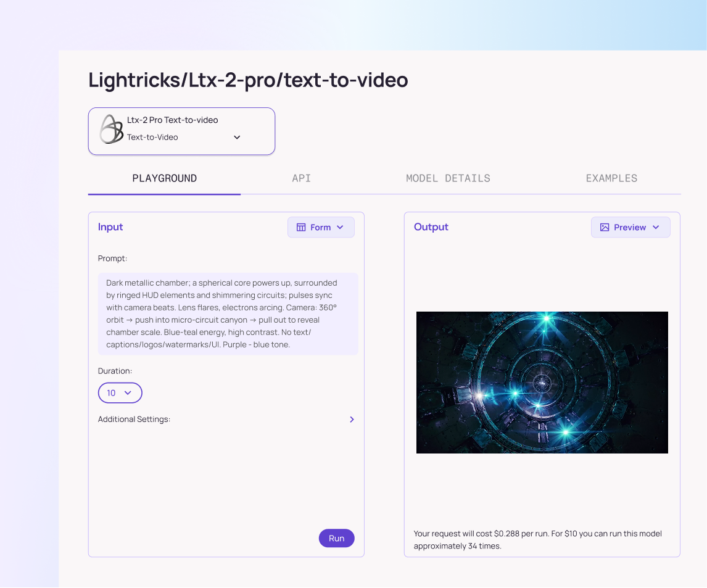Click the Output panel heading

point(431,227)
